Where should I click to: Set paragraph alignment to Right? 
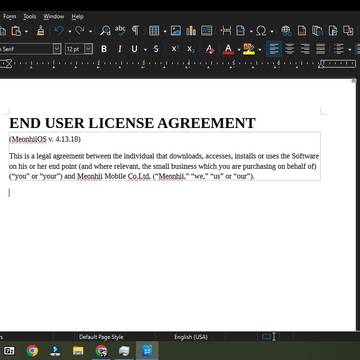pos(305,49)
